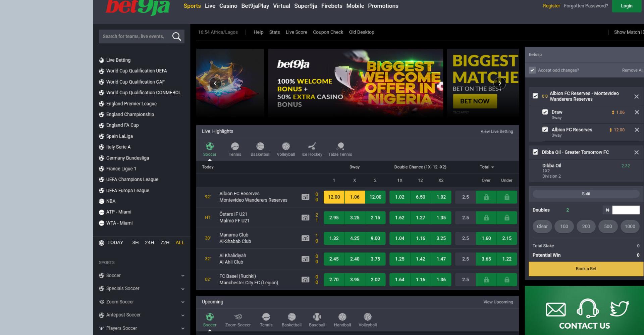Uncheck Dibba Oil match checkbox in betslip
The image size is (644, 335).
point(535,152)
